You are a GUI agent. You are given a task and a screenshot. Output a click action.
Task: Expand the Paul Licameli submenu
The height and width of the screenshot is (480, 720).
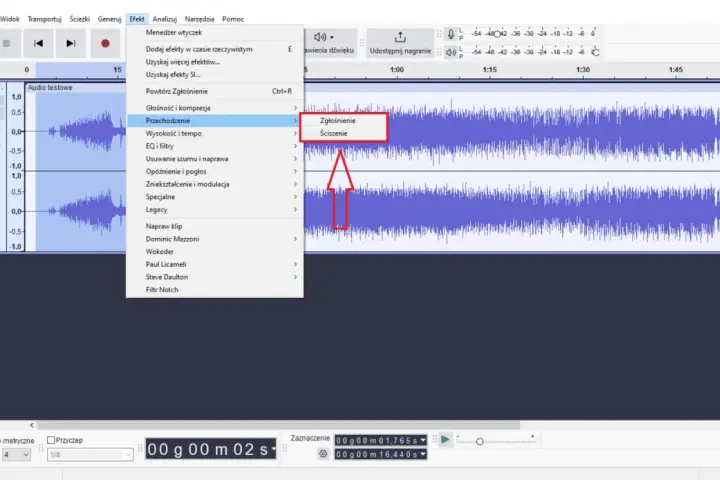point(214,264)
